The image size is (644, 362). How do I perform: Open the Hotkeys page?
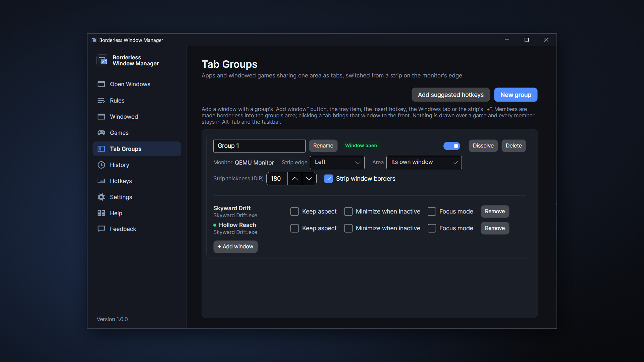(x=137, y=181)
